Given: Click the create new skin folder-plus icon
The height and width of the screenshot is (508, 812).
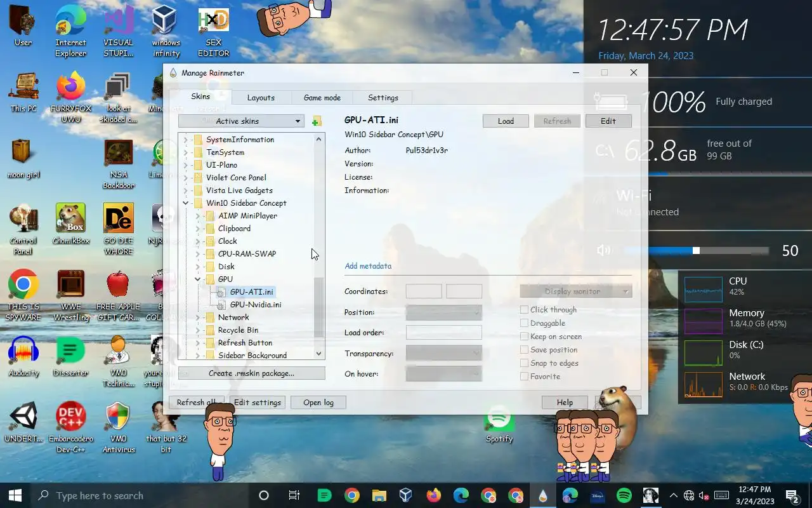Looking at the screenshot, I should pos(317,121).
